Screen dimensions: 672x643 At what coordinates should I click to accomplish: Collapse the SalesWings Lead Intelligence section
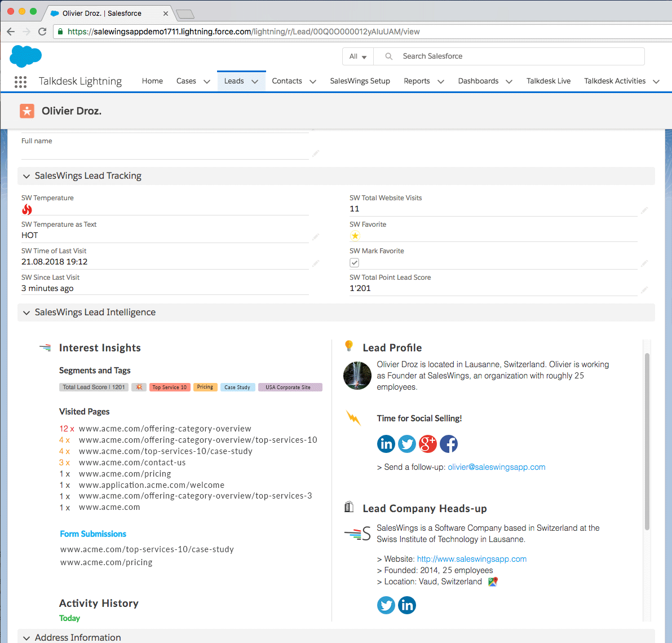point(26,312)
